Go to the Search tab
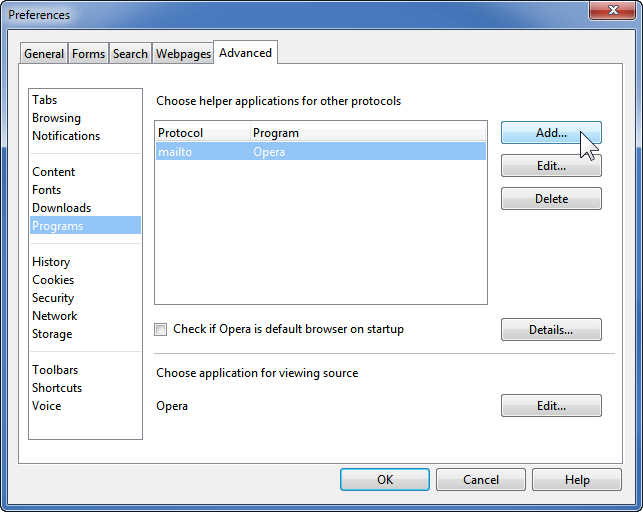643x512 pixels. [130, 54]
